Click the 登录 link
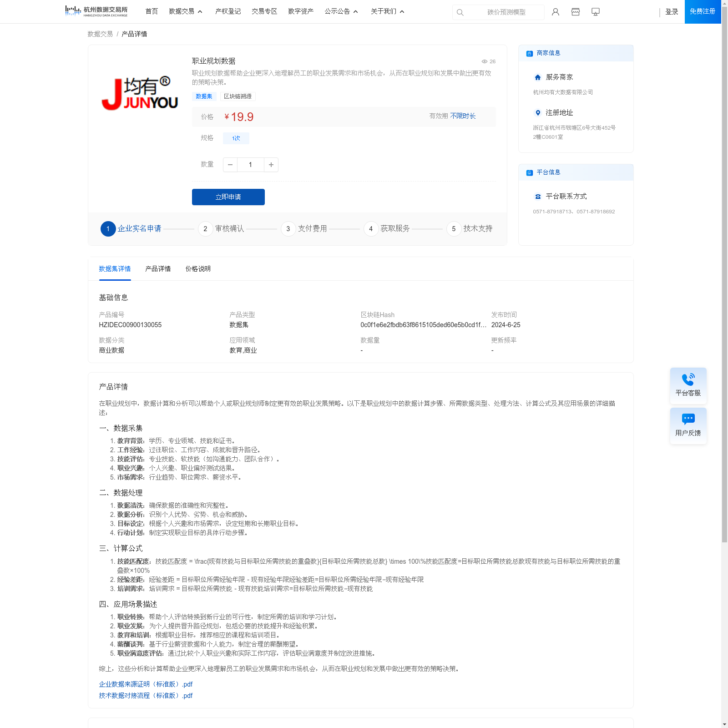Image resolution: width=728 pixels, height=728 pixels. [672, 12]
